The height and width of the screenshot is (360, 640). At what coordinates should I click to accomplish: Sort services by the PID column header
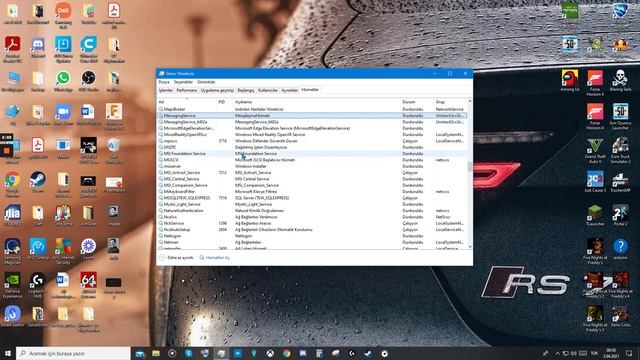tap(225, 102)
